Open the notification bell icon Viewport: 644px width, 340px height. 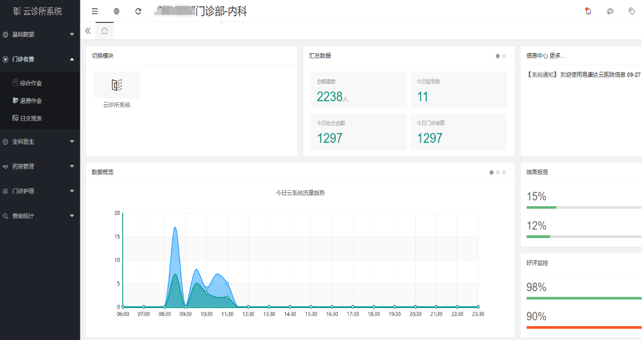click(588, 11)
